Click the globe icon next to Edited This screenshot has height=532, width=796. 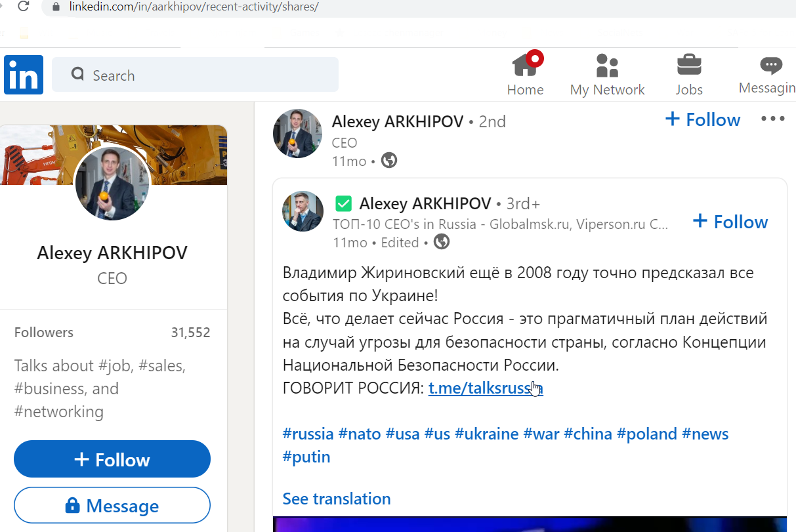pos(442,242)
